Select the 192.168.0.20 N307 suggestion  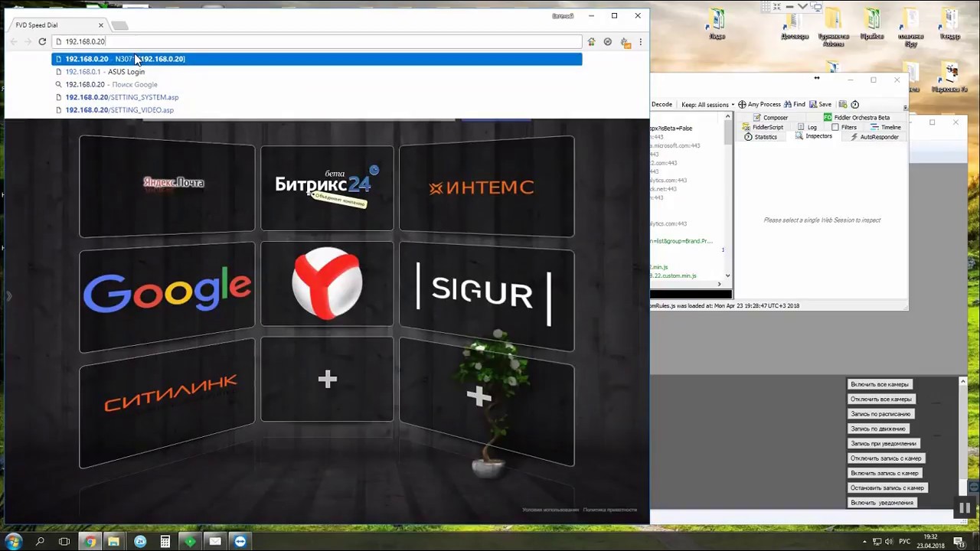coord(317,59)
